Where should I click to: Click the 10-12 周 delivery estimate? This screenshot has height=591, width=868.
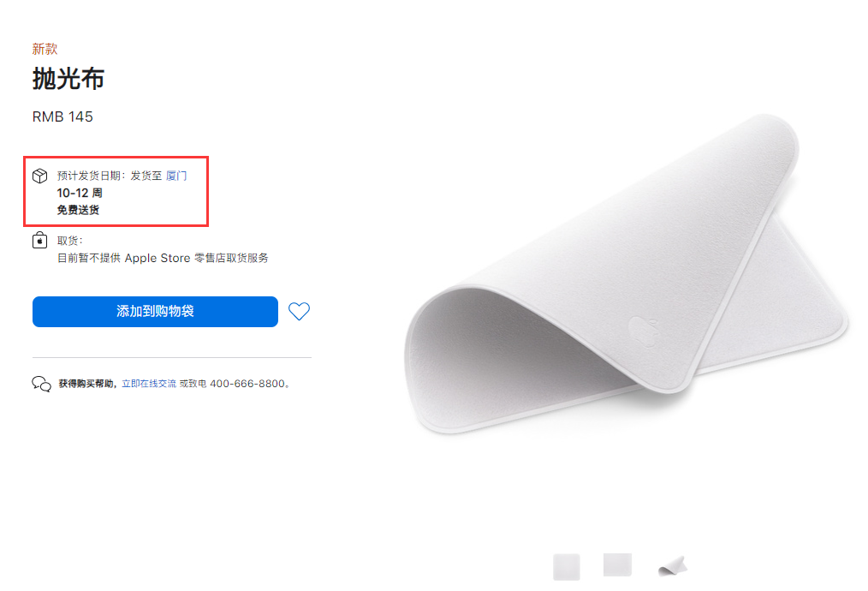(80, 193)
